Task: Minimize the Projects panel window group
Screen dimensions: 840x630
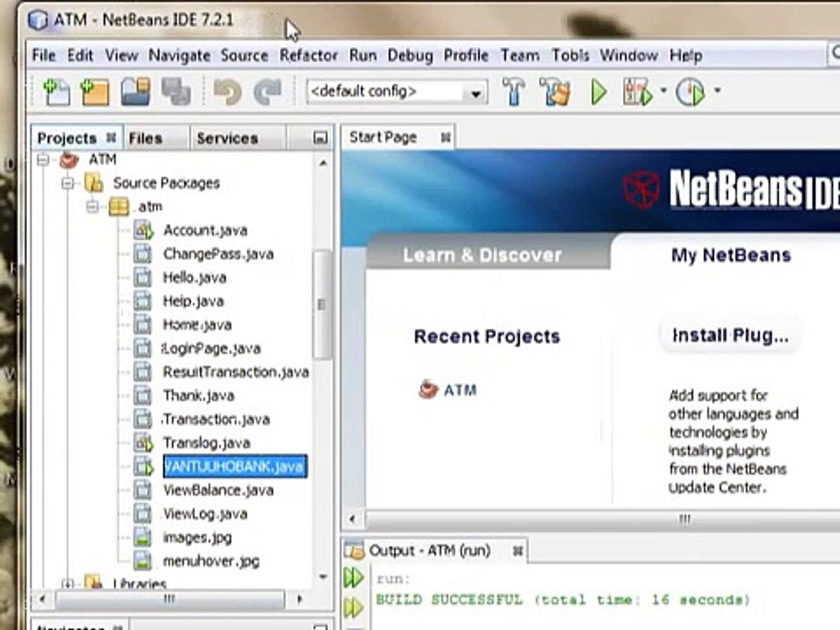Action: (320, 138)
